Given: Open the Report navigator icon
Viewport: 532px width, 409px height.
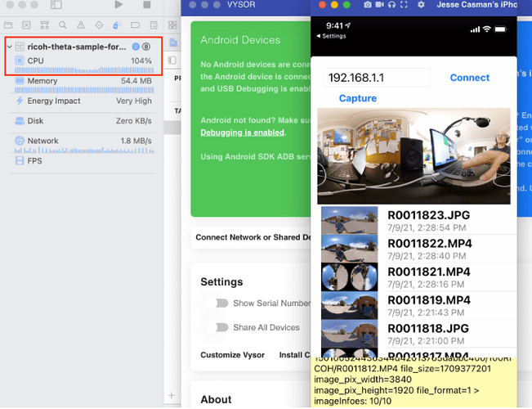Looking at the screenshot, I should coord(154,25).
